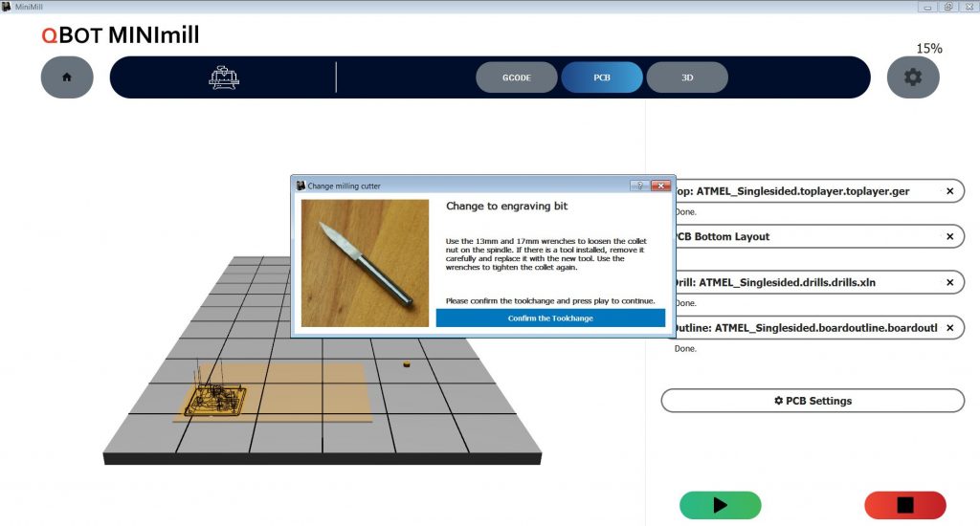Select the Top layer file field
Image resolution: width=980 pixels, height=526 pixels.
804,191
